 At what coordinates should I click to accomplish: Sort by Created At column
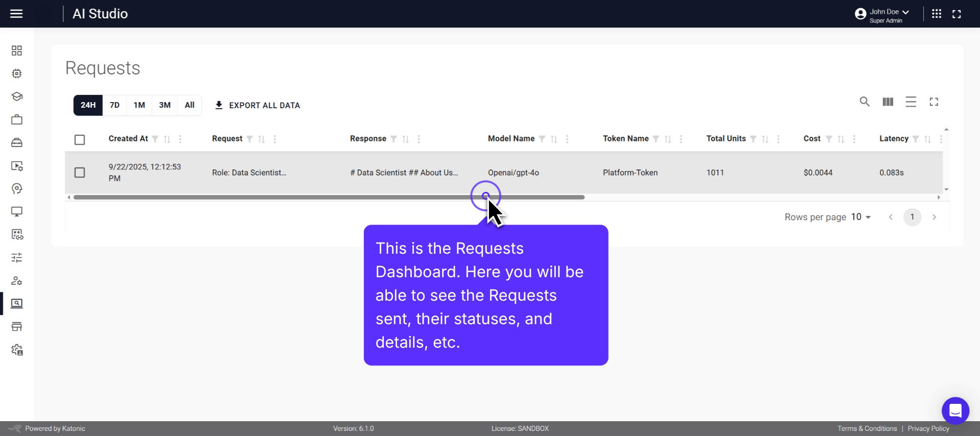tap(167, 139)
